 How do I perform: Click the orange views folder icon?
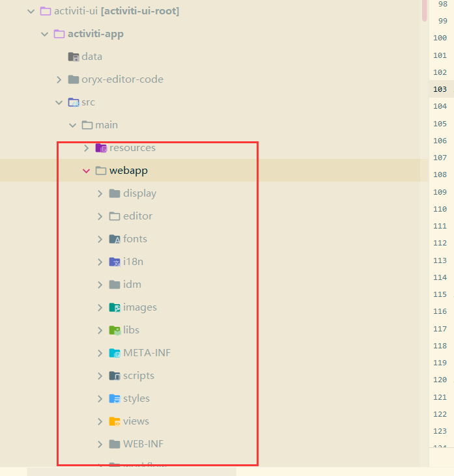click(115, 421)
